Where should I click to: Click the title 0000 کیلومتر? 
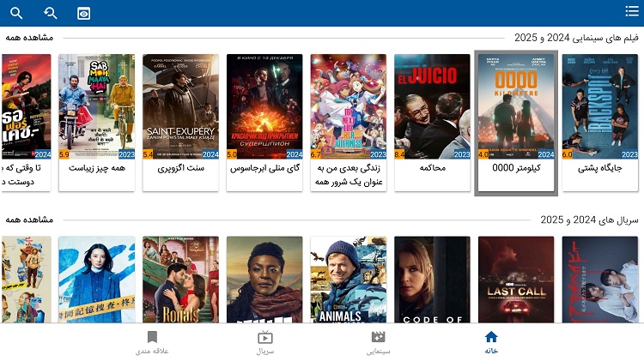point(516,168)
